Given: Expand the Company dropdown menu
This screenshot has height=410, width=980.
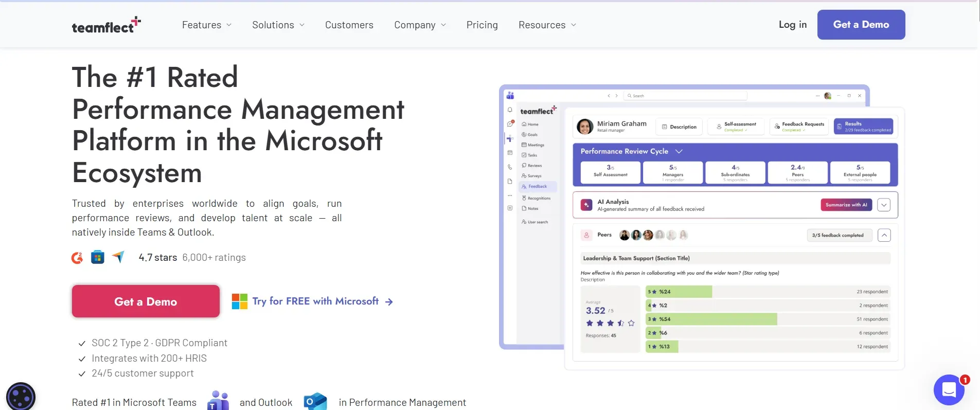Looking at the screenshot, I should pyautogui.click(x=420, y=25).
